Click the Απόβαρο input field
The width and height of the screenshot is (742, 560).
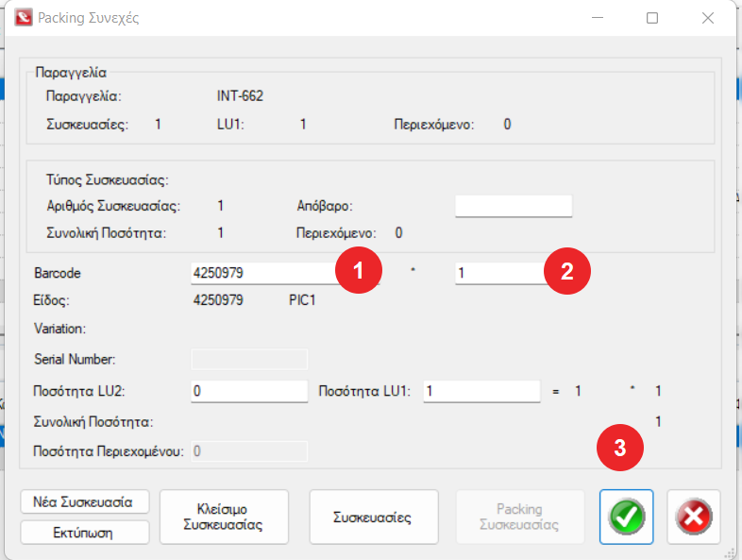[x=514, y=206]
